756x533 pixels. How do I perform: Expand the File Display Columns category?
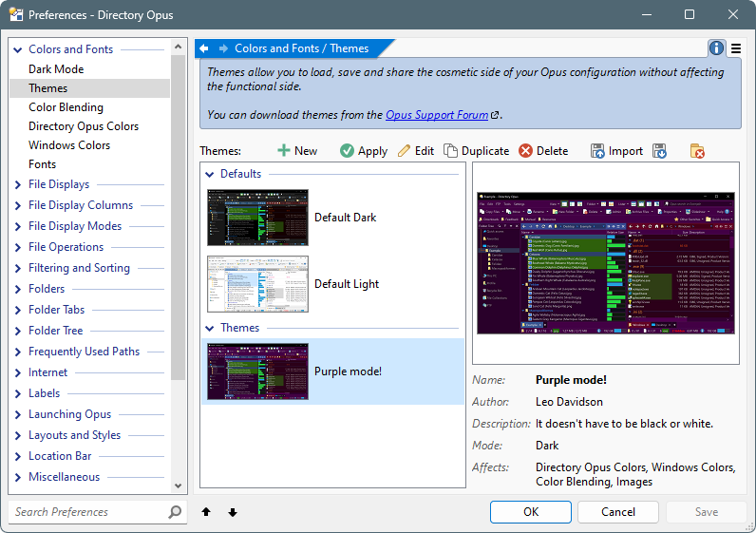click(x=18, y=205)
